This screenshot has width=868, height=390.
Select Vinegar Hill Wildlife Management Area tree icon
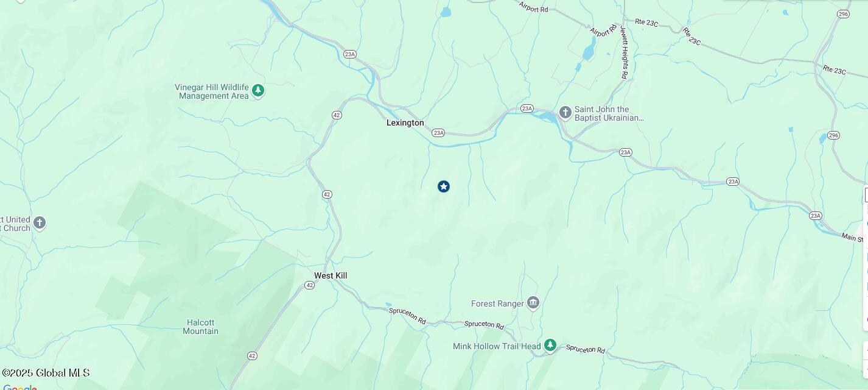pyautogui.click(x=258, y=91)
